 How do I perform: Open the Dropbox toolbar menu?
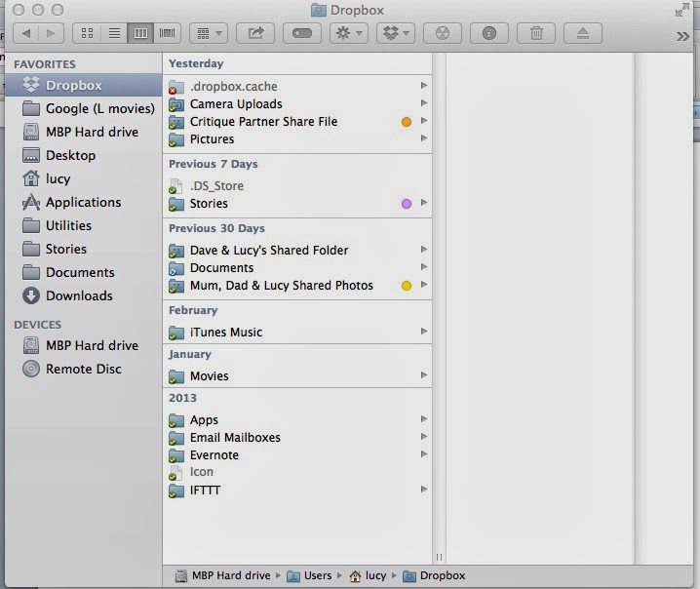396,33
